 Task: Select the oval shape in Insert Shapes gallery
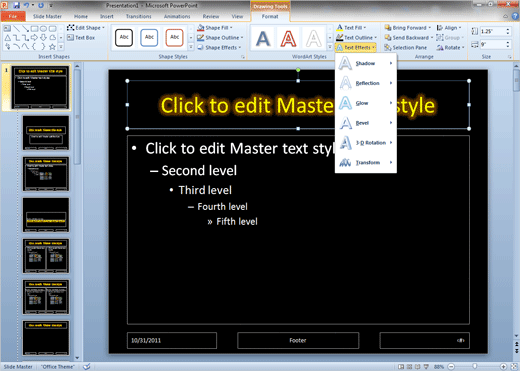click(x=43, y=29)
